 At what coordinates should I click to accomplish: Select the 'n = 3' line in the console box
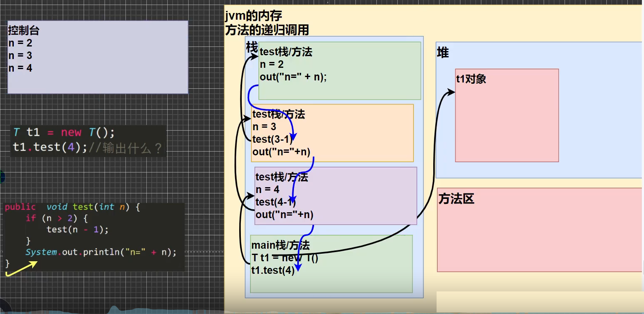click(x=20, y=56)
